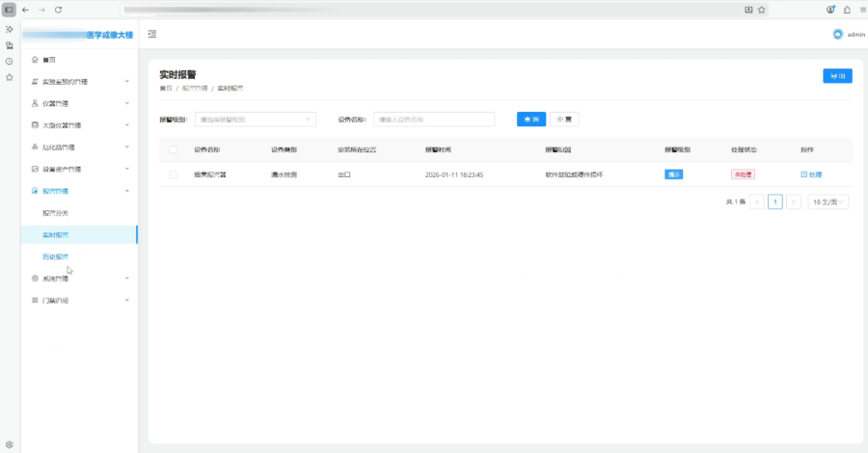
Task: Expand 危化品管理 using its chevron
Action: (126, 147)
